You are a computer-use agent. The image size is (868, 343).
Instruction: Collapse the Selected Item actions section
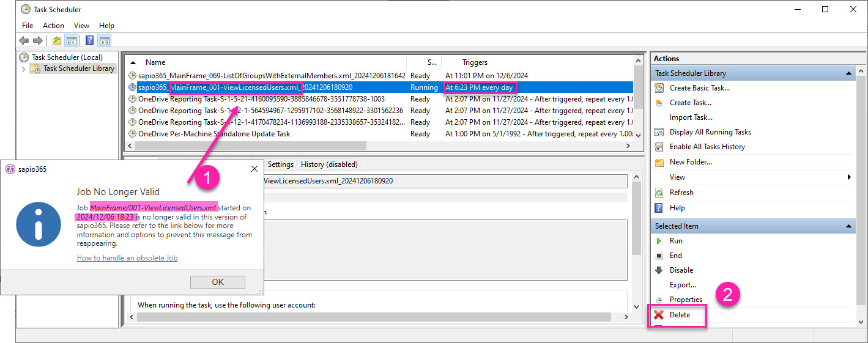(x=849, y=226)
